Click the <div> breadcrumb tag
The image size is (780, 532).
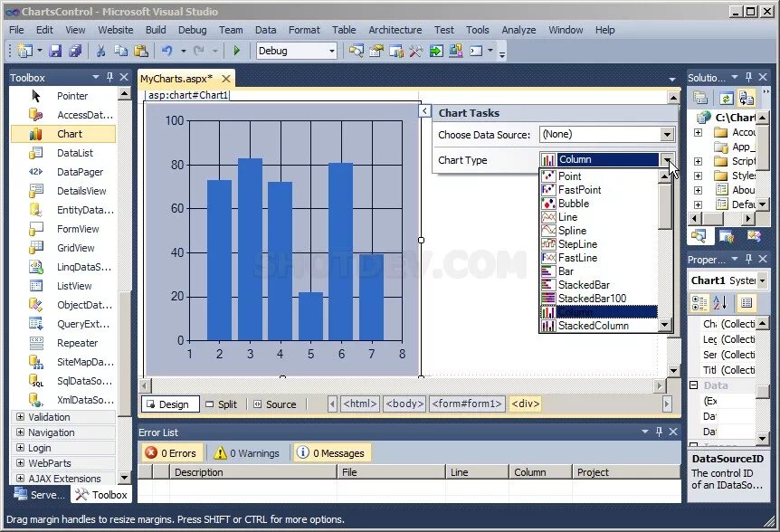click(x=526, y=404)
